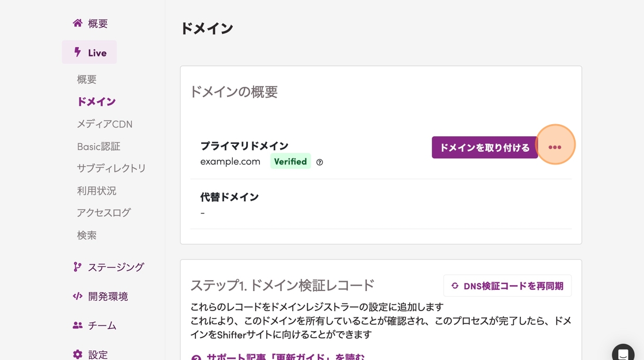Click the lightning bolt Live icon

tap(78, 52)
